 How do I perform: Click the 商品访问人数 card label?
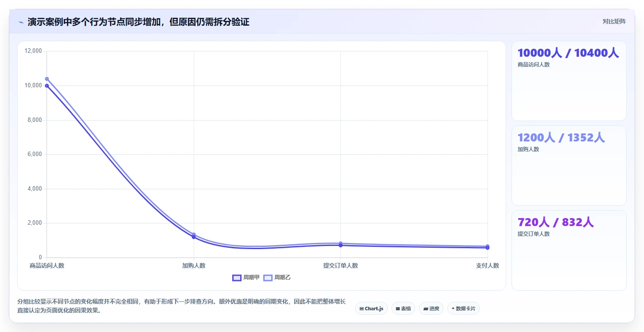tap(534, 65)
